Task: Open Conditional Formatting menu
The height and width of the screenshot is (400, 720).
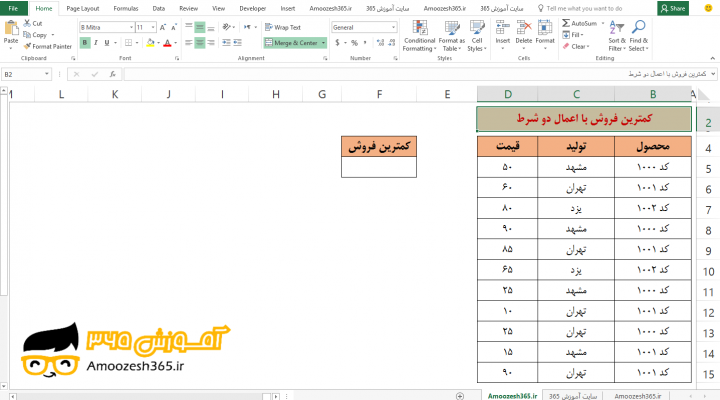Action: pos(419,36)
